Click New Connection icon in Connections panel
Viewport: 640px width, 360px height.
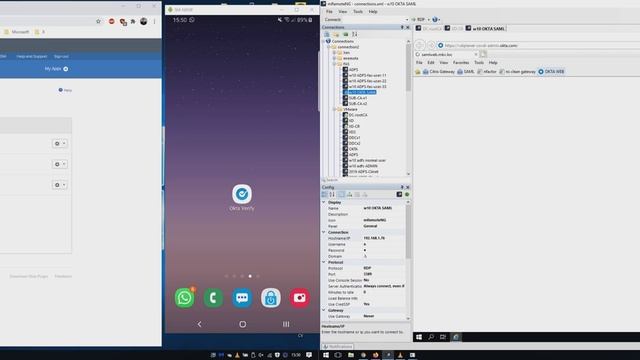tap(327, 34)
